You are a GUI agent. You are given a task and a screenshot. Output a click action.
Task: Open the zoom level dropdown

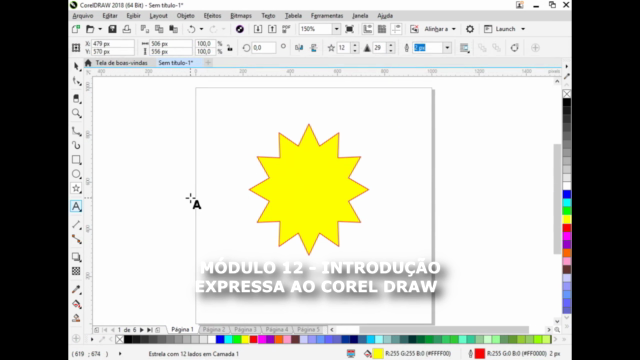(x=336, y=29)
